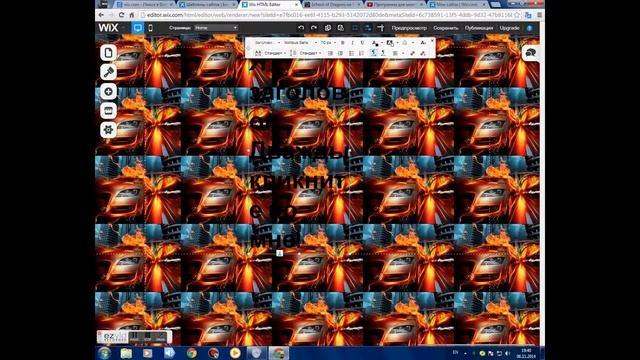Open the File Explorer taskbar icon

pos(126,353)
